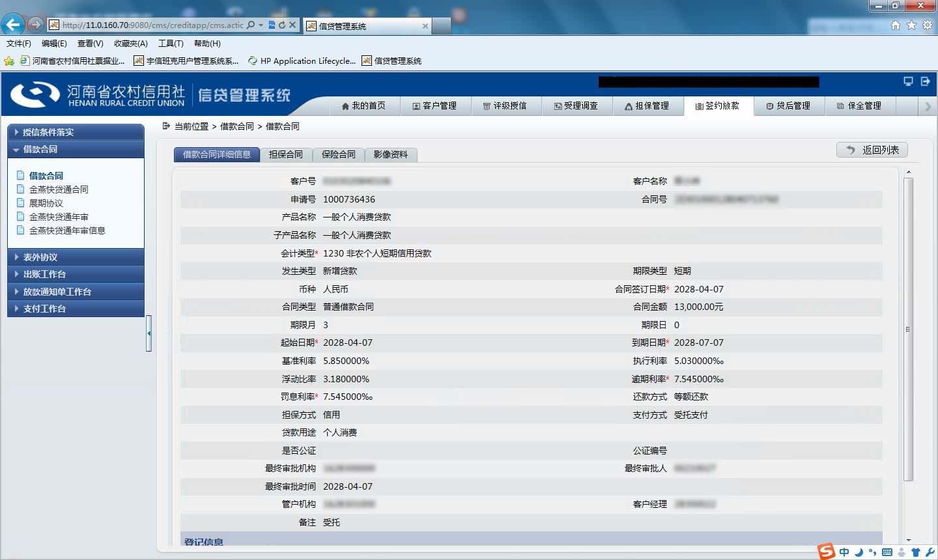The height and width of the screenshot is (560, 938).
Task: Collapse the 借款合同 sidebar section header
Action: 76,149
